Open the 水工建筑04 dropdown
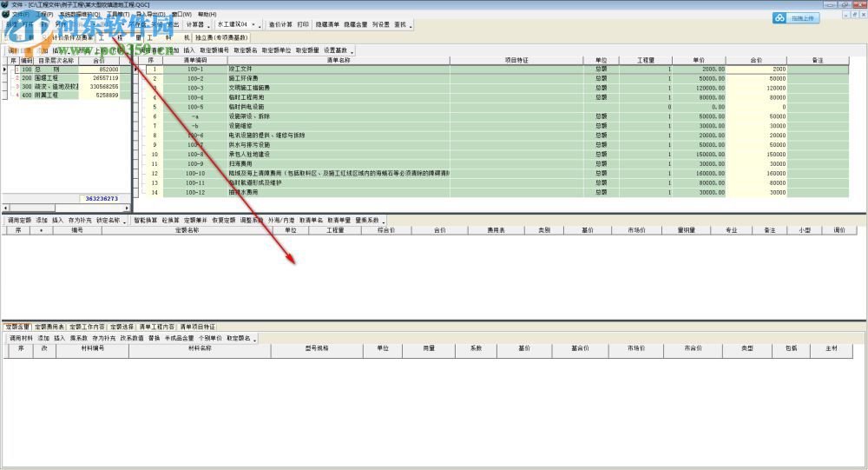 [236, 24]
